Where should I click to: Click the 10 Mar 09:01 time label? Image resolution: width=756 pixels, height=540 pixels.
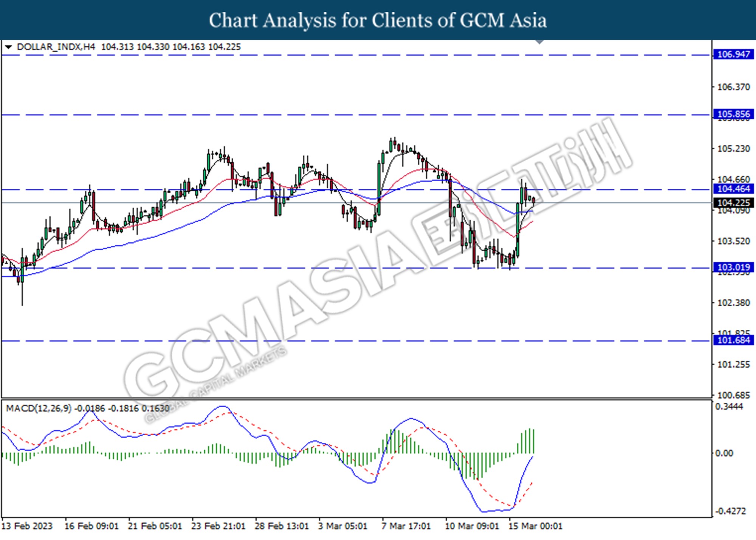pos(472,526)
